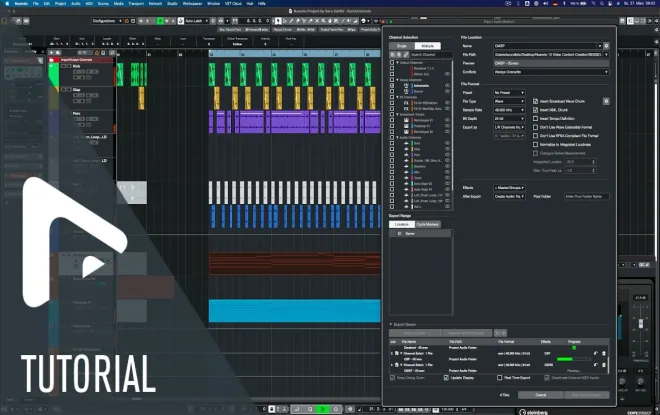660x415 pixels.
Task: Uncheck the Instruments group channel checkbox
Action: pyautogui.click(x=392, y=85)
